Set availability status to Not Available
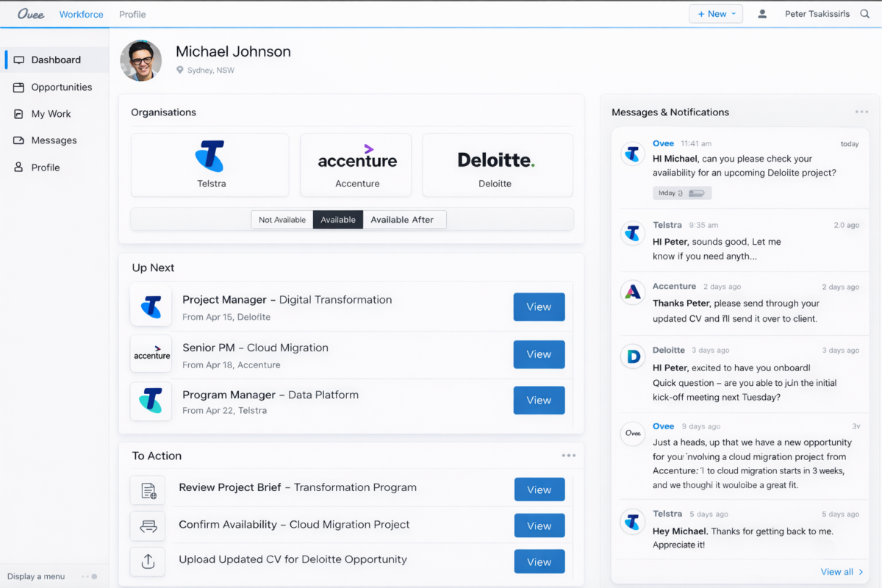Viewport: 882px width, 588px height. [282, 220]
